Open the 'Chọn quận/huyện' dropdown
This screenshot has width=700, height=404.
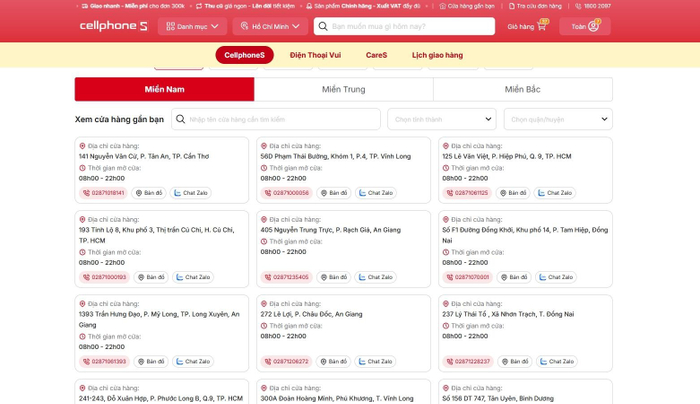[x=558, y=119]
